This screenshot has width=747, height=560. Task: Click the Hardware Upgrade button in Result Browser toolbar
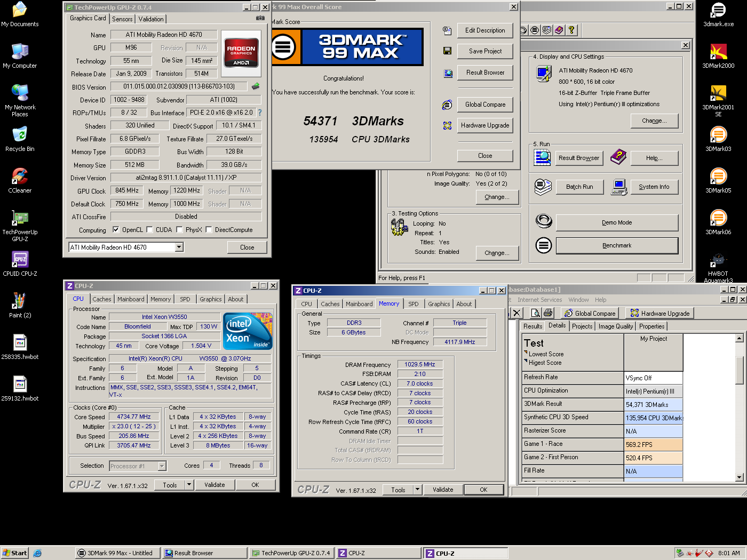point(659,313)
